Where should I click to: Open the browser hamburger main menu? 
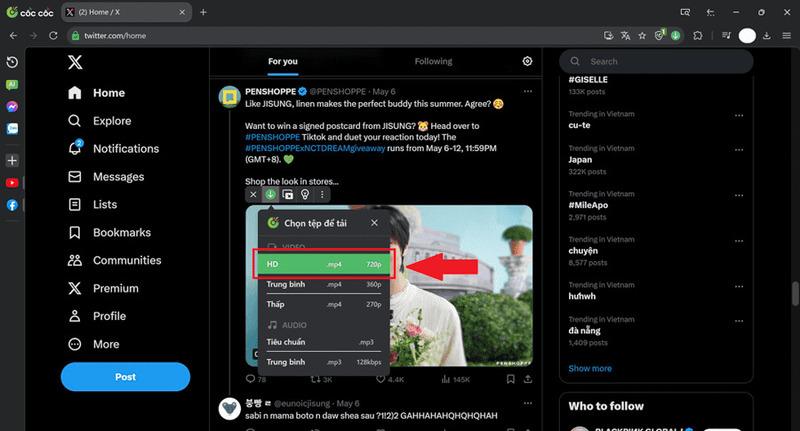pos(787,36)
